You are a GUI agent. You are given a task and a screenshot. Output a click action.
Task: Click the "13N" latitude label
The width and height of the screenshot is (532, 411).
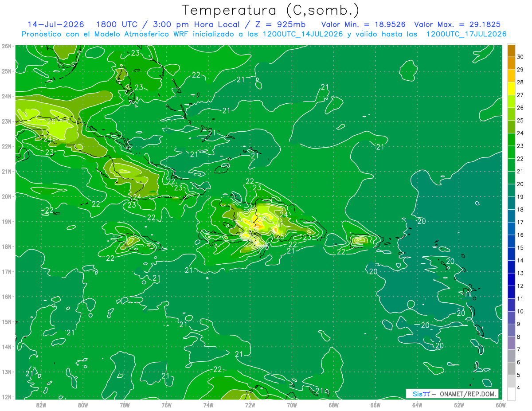tap(6, 372)
